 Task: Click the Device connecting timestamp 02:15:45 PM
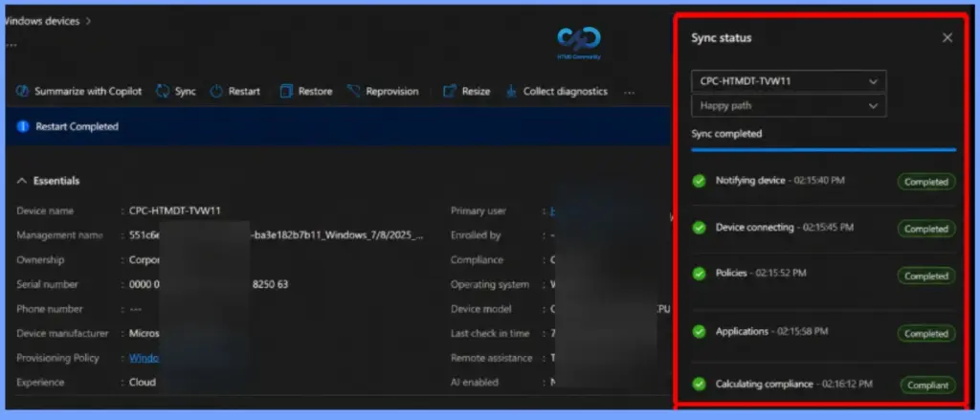[828, 228]
